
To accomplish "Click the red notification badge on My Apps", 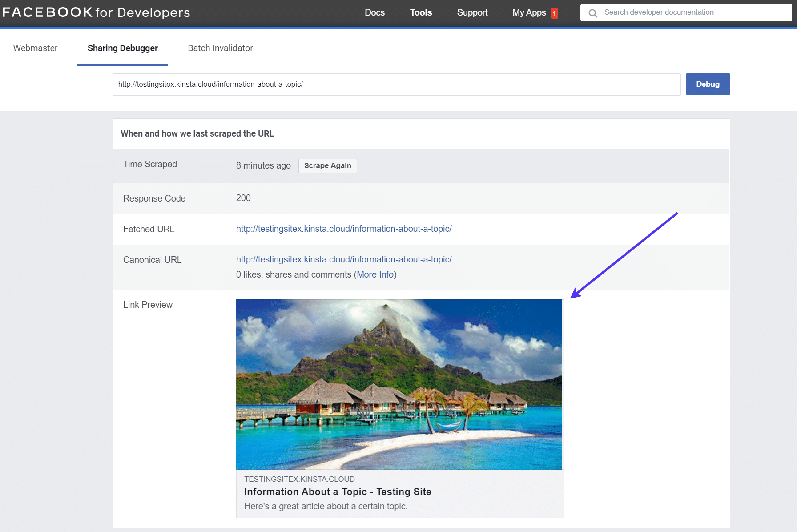I will pyautogui.click(x=554, y=13).
